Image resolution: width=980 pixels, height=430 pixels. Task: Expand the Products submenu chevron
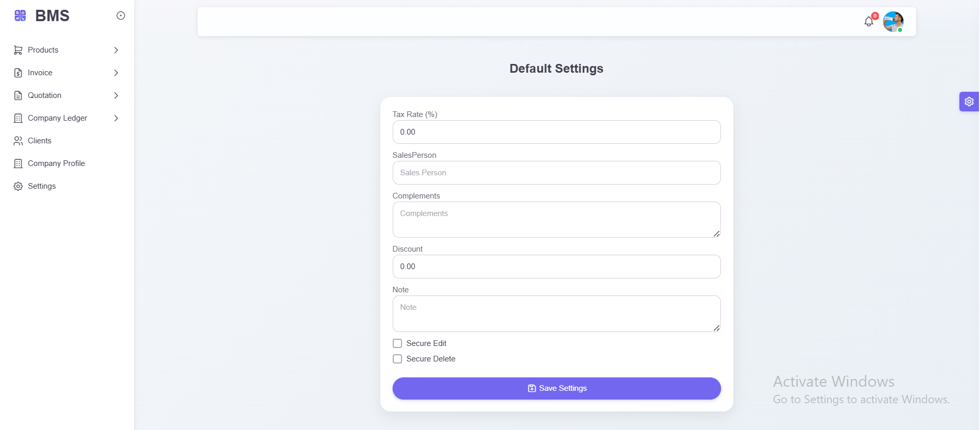116,50
